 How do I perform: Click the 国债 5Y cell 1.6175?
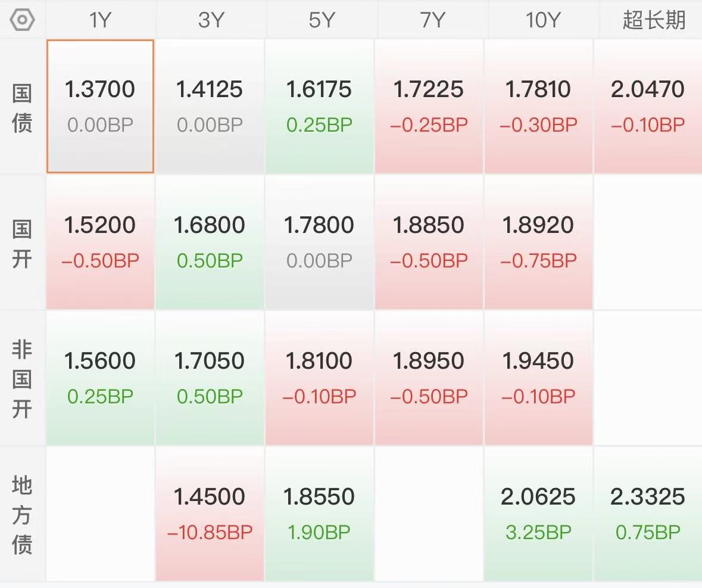(319, 107)
